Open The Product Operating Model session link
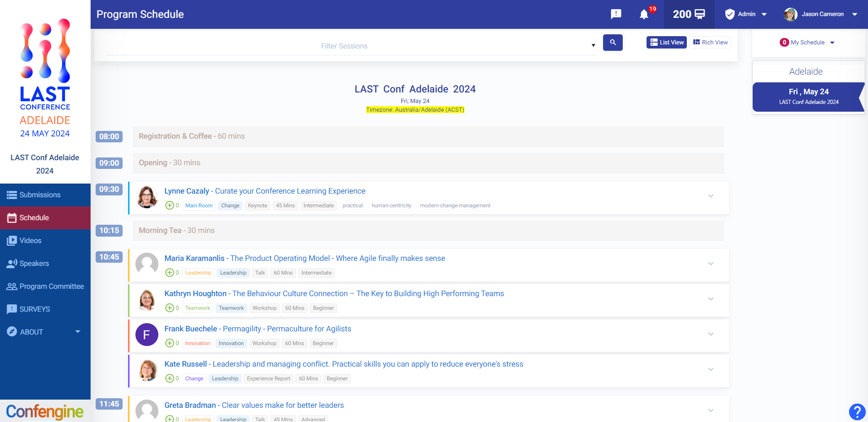Viewport: 868px width, 422px height. coord(338,258)
